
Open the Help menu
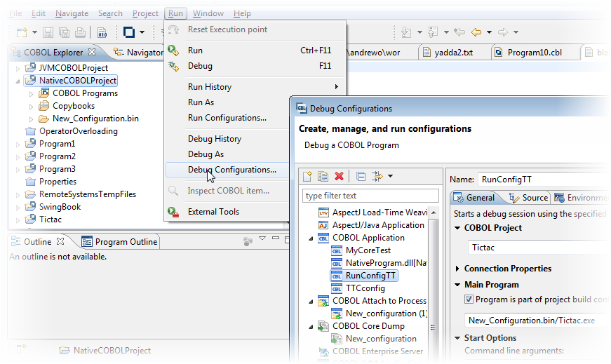tap(242, 13)
